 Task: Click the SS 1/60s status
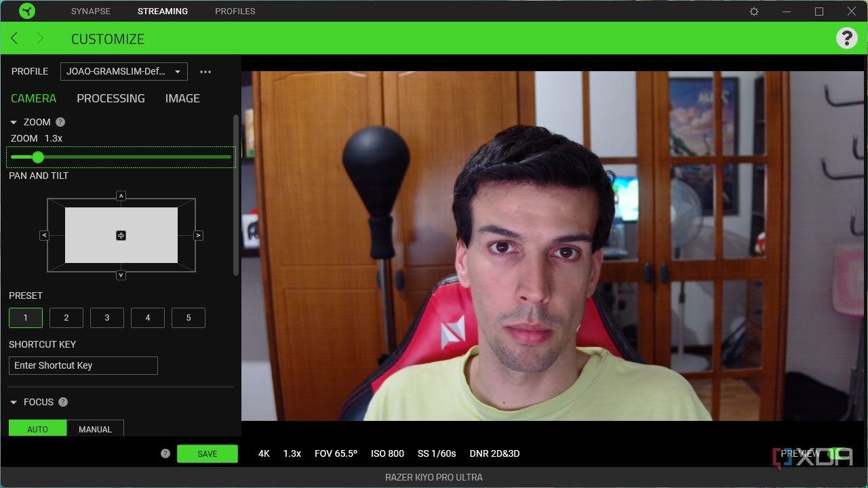coord(437,453)
